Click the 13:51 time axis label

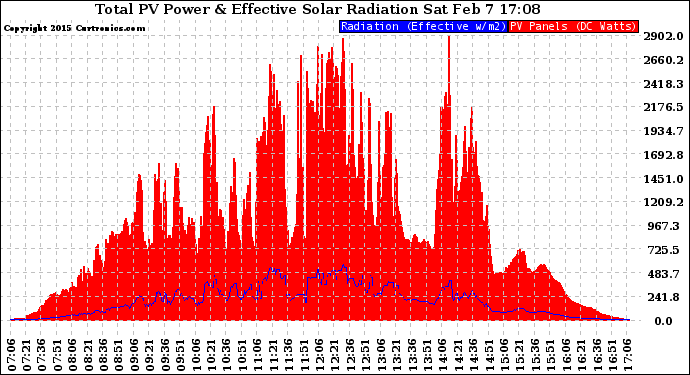coord(427,354)
